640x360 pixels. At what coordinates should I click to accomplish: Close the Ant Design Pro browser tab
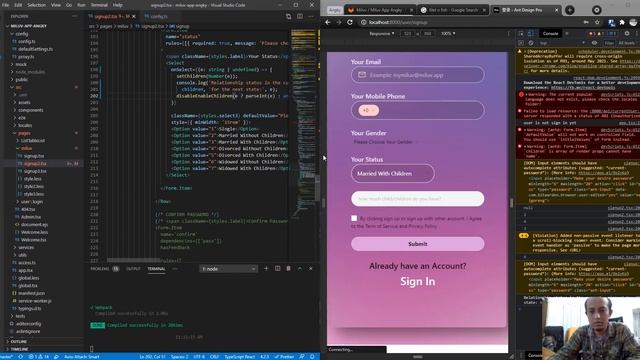[x=556, y=10]
